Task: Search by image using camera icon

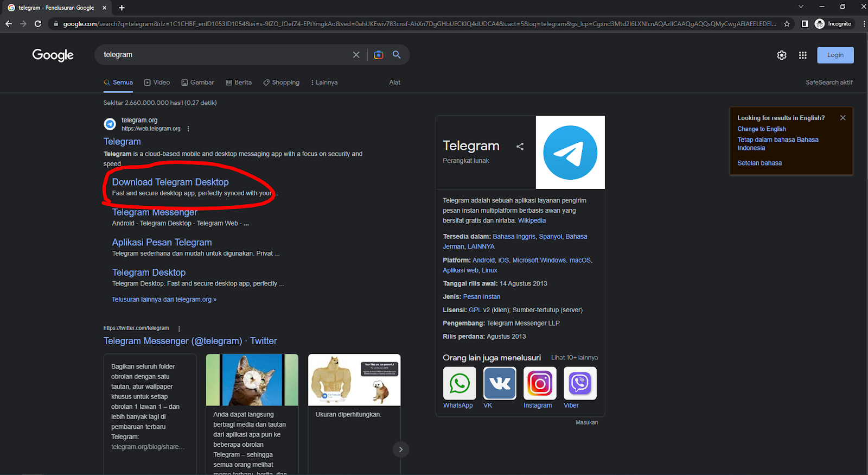Action: 379,55
